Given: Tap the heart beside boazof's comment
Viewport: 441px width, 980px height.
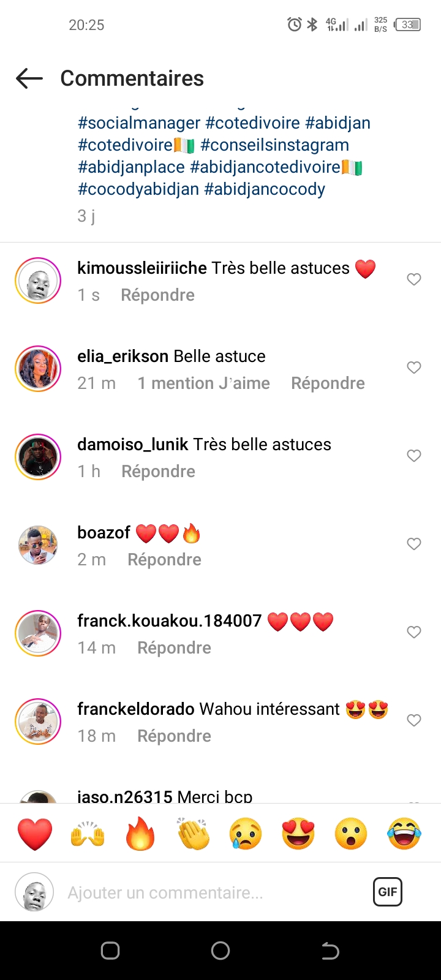Looking at the screenshot, I should (414, 544).
